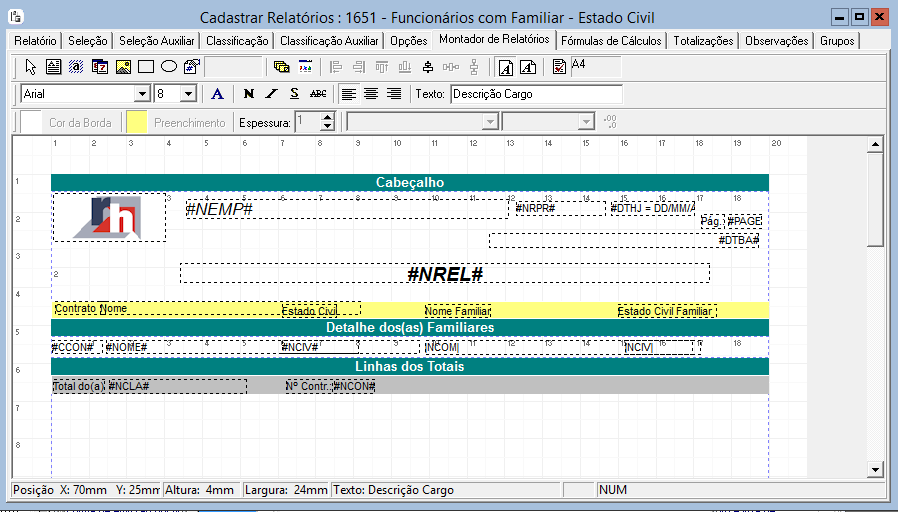Open the page setup checklist icon

pos(559,67)
